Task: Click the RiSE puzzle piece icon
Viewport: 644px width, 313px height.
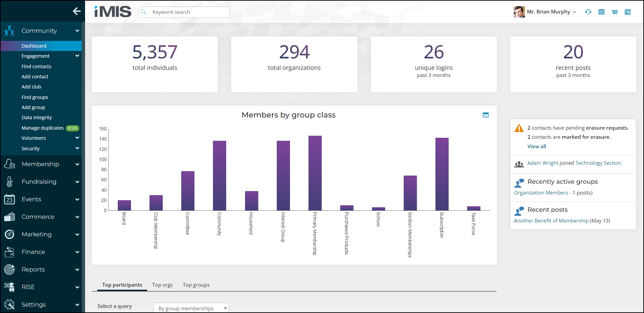Action: tap(9, 287)
